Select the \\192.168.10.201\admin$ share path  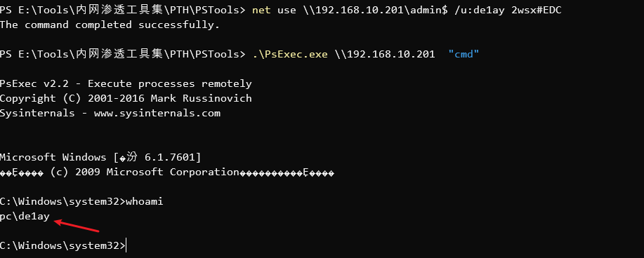tap(376, 10)
